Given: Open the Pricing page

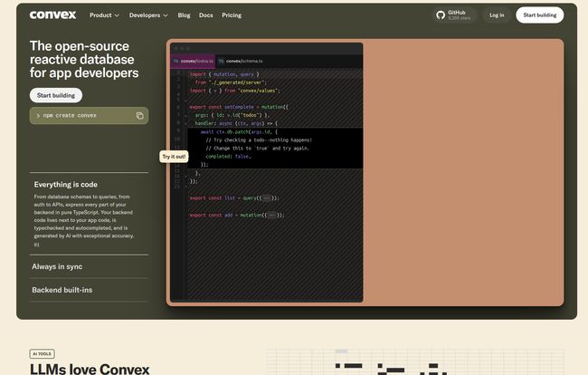Looking at the screenshot, I should click(232, 15).
